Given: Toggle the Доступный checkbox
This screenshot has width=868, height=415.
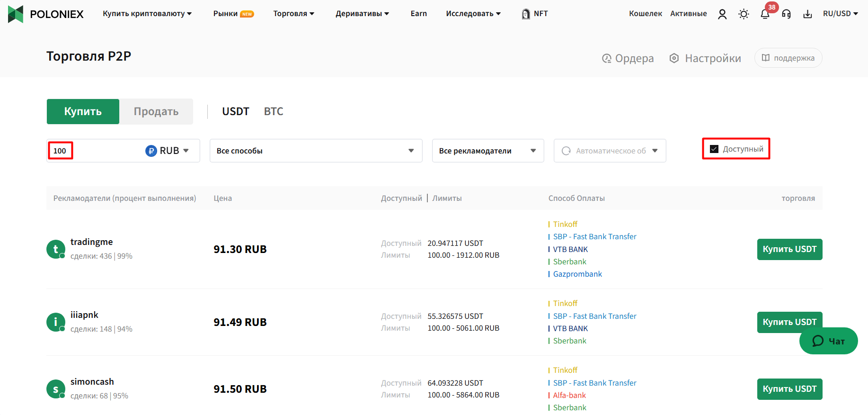Looking at the screenshot, I should (x=714, y=149).
